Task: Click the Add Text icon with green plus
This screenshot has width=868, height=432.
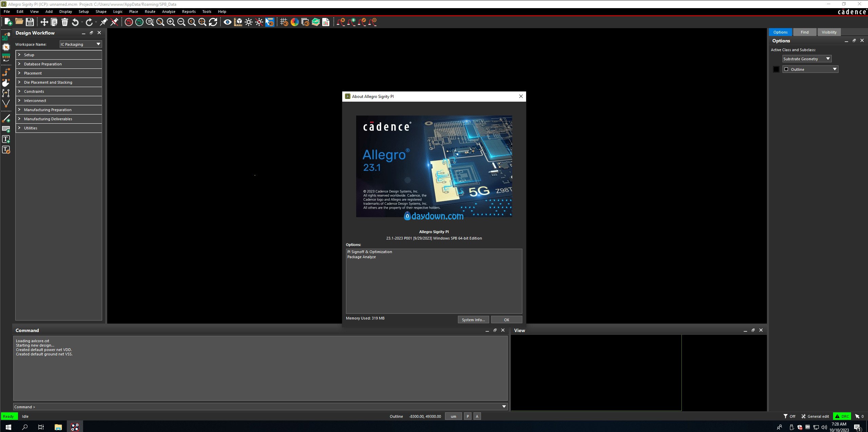Action: (6, 139)
